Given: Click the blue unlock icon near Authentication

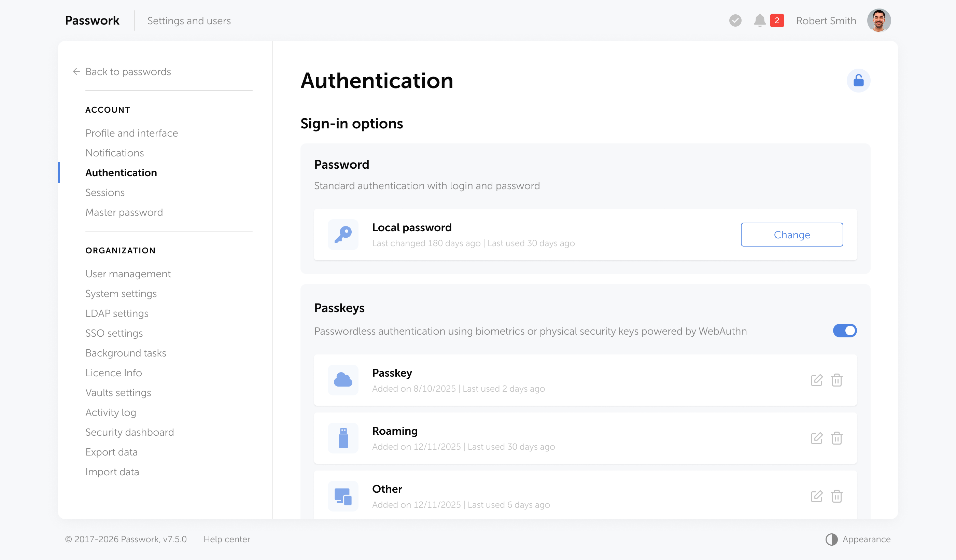Looking at the screenshot, I should pyautogui.click(x=858, y=81).
